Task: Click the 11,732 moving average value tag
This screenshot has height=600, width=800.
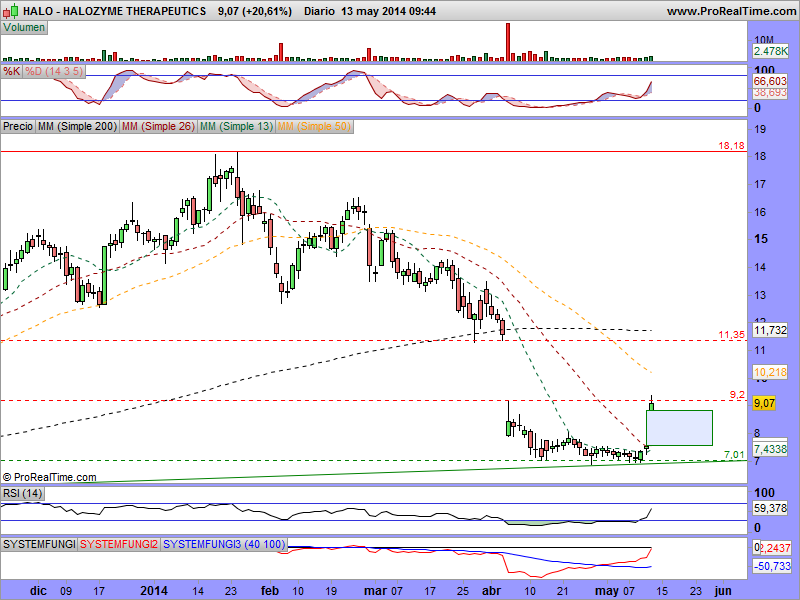Action: [770, 330]
